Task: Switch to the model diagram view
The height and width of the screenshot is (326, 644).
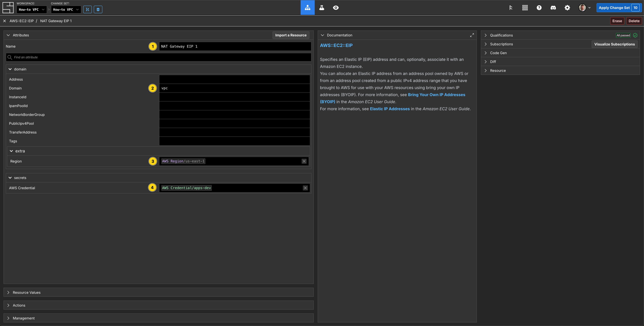Action: tap(308, 7)
